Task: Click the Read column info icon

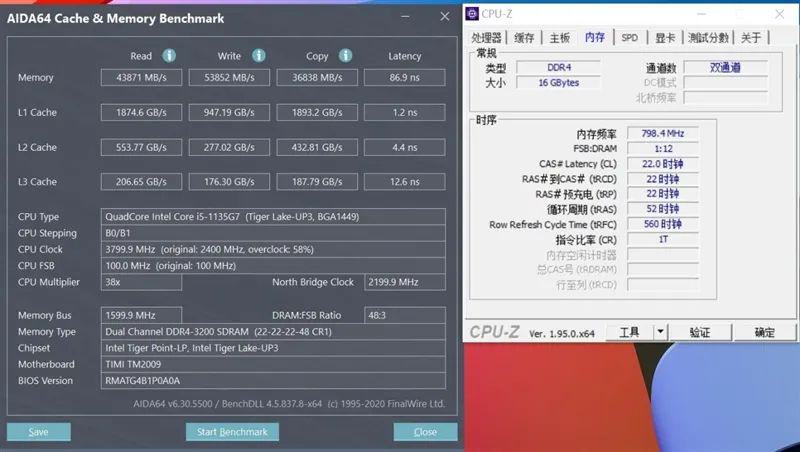Action: click(x=169, y=55)
